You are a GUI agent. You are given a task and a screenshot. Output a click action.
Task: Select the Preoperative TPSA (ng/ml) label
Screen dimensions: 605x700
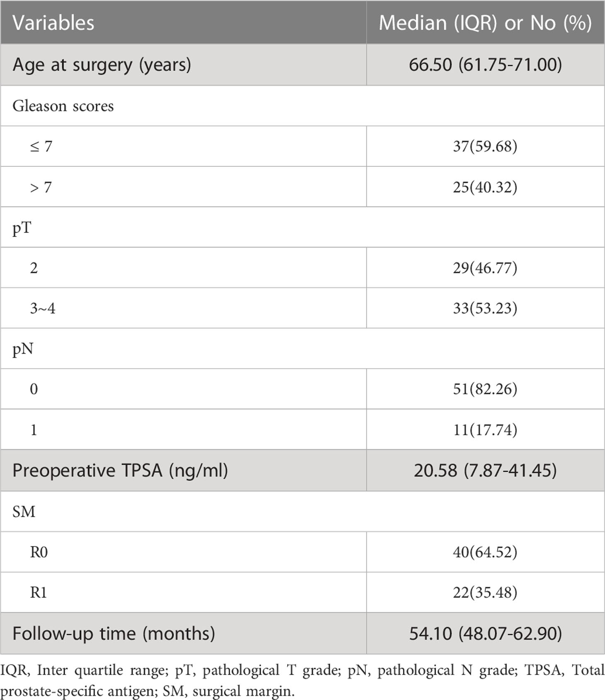(x=120, y=471)
